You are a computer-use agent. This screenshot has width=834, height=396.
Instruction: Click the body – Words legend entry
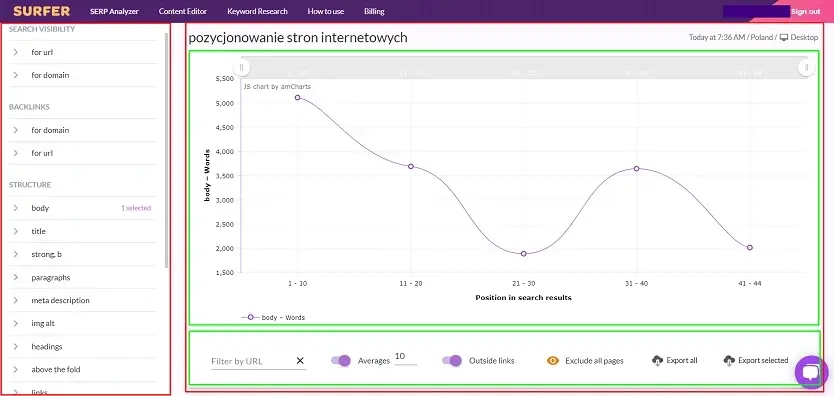click(x=273, y=317)
